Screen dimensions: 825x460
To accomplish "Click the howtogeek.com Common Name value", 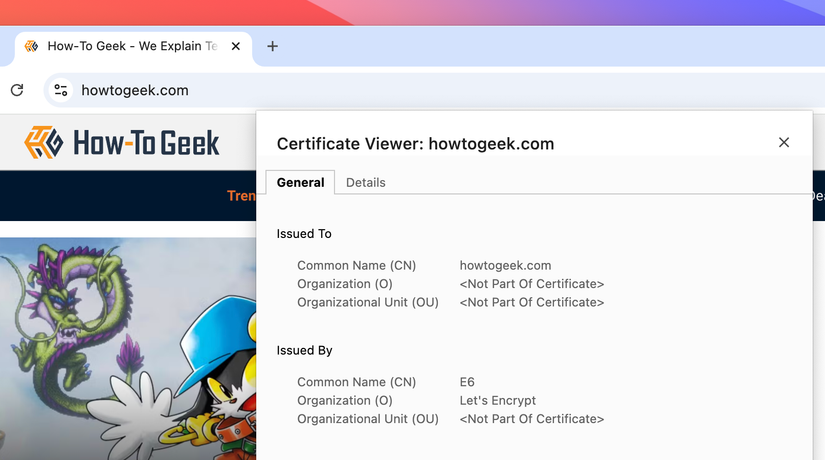I will [x=505, y=266].
